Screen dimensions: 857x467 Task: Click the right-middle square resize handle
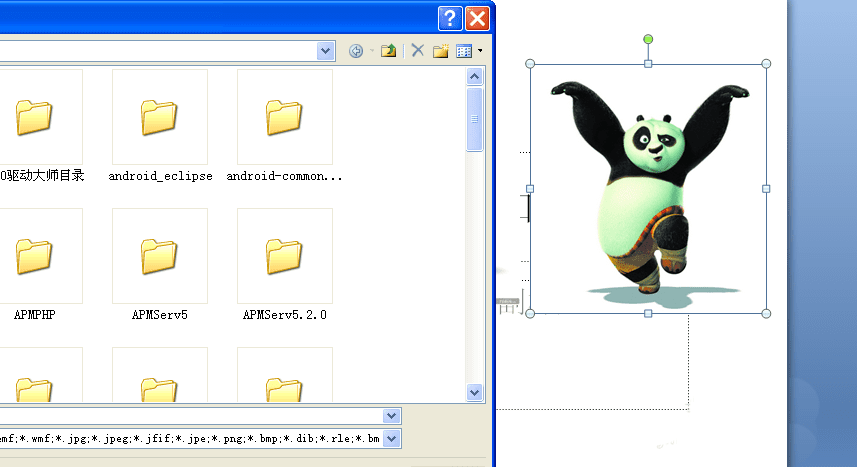[x=766, y=189]
